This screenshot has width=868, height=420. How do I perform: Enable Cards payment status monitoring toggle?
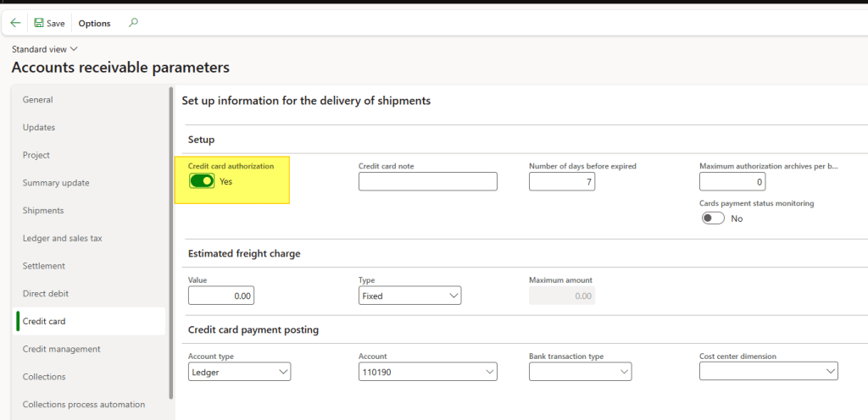[713, 218]
